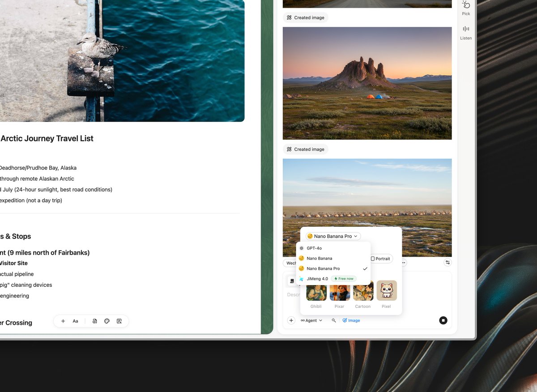Click the s & Stops section heading
The image size is (537, 392).
(x=16, y=236)
